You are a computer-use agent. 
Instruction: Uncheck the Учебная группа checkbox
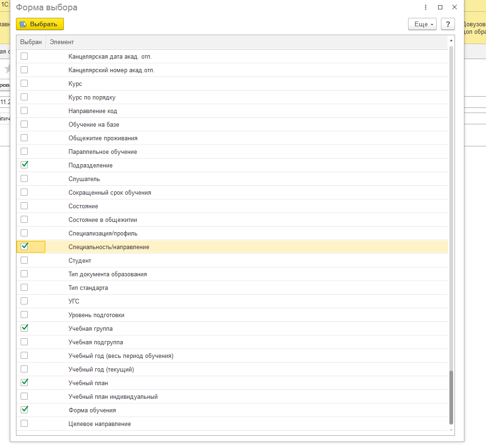click(24, 328)
